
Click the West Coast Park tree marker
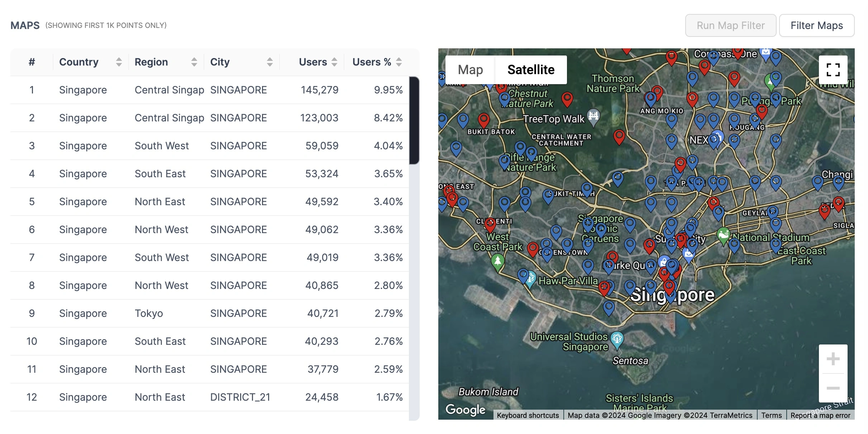[x=497, y=261]
